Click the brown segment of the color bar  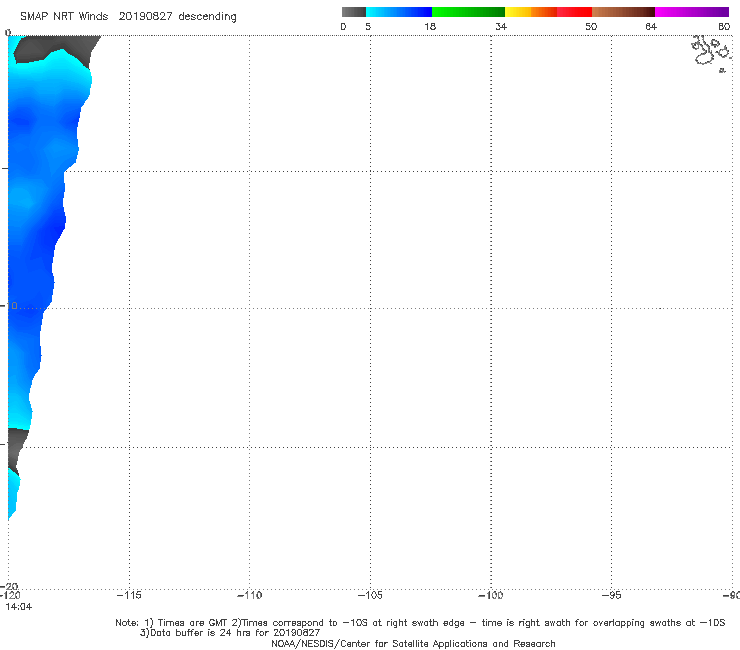tap(623, 12)
